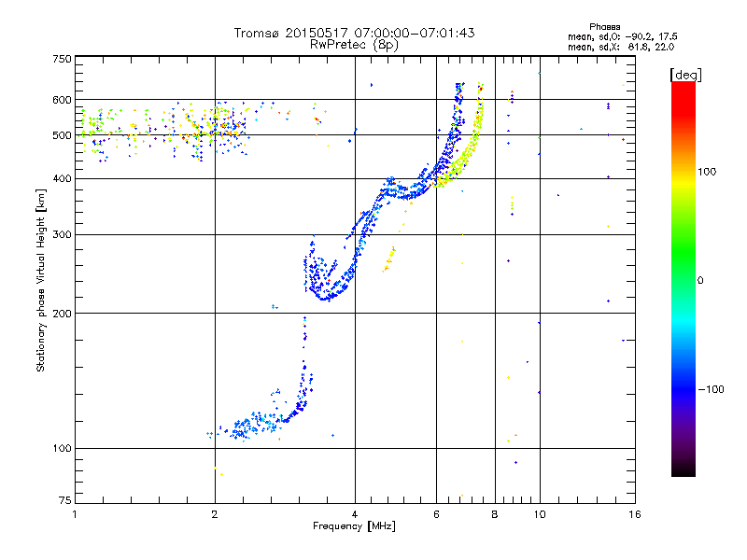Click the y-axis tick label '100'
This screenshot has height=560, width=747.
point(62,448)
